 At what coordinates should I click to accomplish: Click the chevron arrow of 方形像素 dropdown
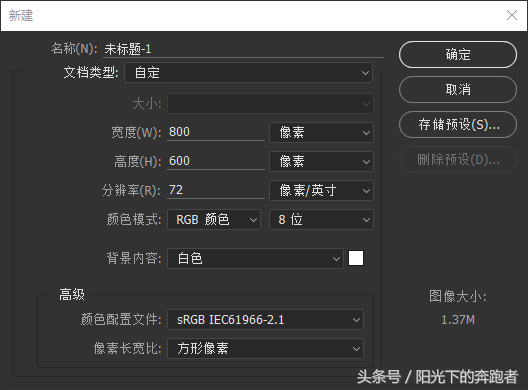pos(356,349)
